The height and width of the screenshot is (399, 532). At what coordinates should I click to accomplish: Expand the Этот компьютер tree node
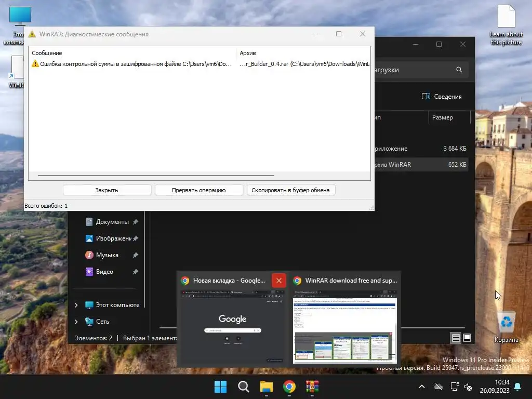coord(76,305)
